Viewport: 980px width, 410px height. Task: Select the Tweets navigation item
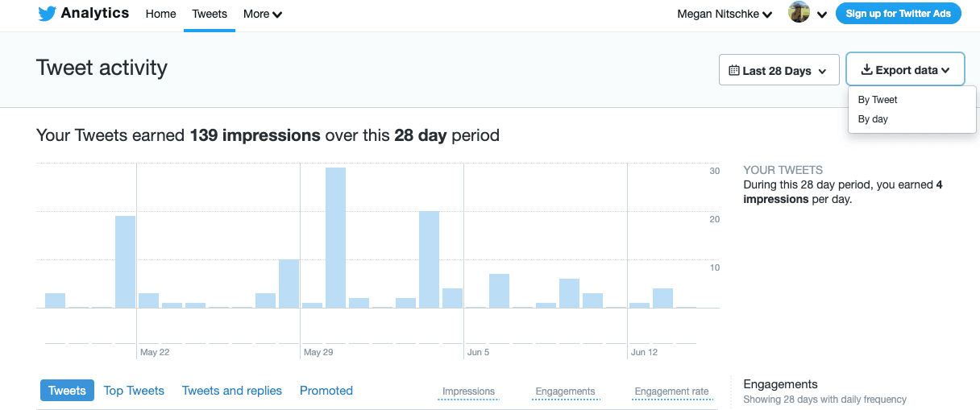pyautogui.click(x=210, y=14)
